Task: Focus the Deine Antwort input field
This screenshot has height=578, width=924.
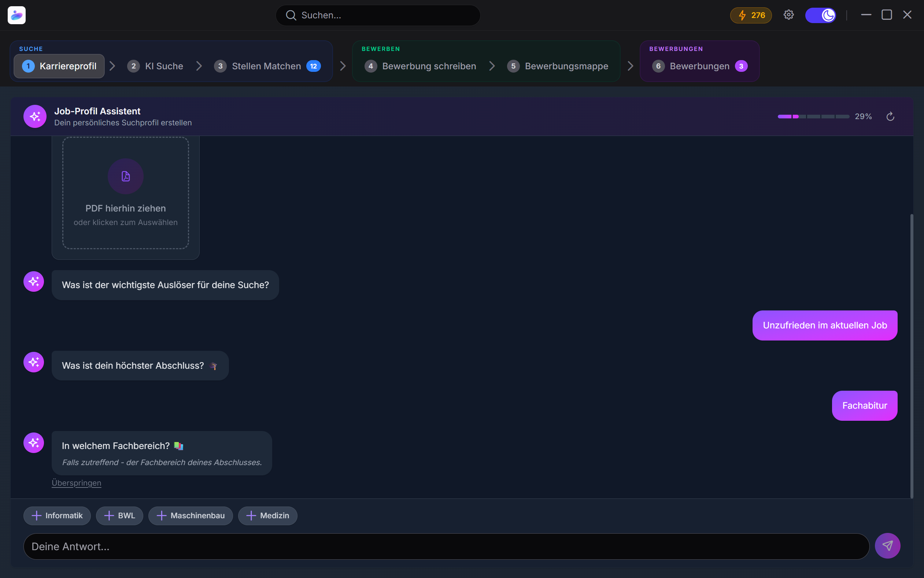Action: (446, 546)
